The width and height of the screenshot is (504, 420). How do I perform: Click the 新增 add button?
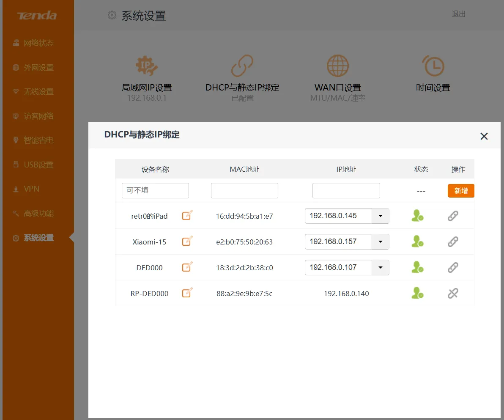(460, 191)
